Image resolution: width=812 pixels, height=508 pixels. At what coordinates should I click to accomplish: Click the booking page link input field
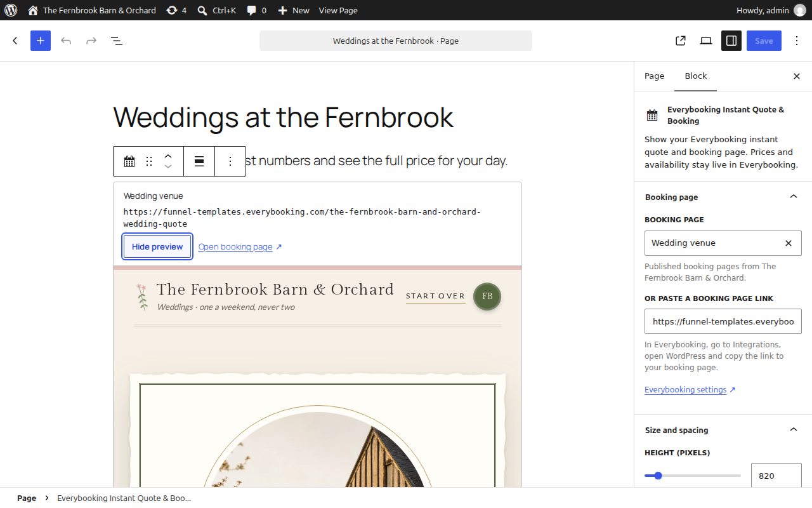coord(723,321)
